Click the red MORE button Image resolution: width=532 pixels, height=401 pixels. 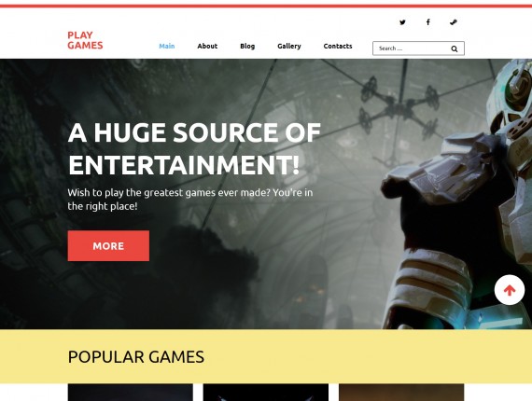coord(108,246)
